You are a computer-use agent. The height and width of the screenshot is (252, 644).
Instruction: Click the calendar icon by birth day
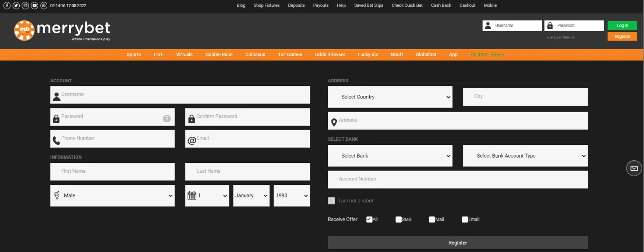(192, 195)
